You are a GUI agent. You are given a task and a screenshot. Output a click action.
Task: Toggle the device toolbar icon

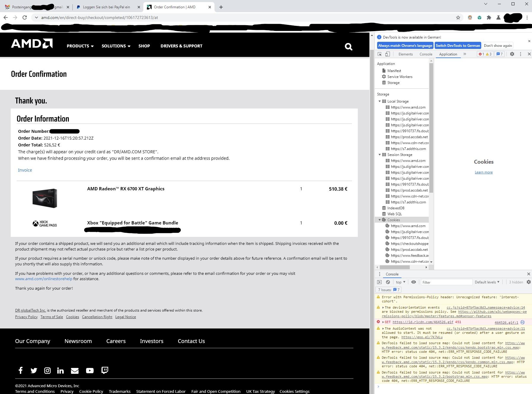click(x=388, y=54)
